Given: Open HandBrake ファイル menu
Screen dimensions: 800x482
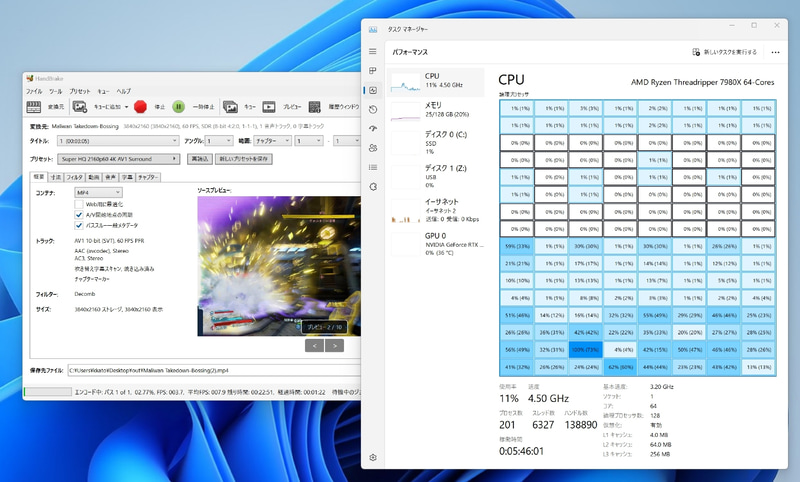Looking at the screenshot, I should point(34,91).
